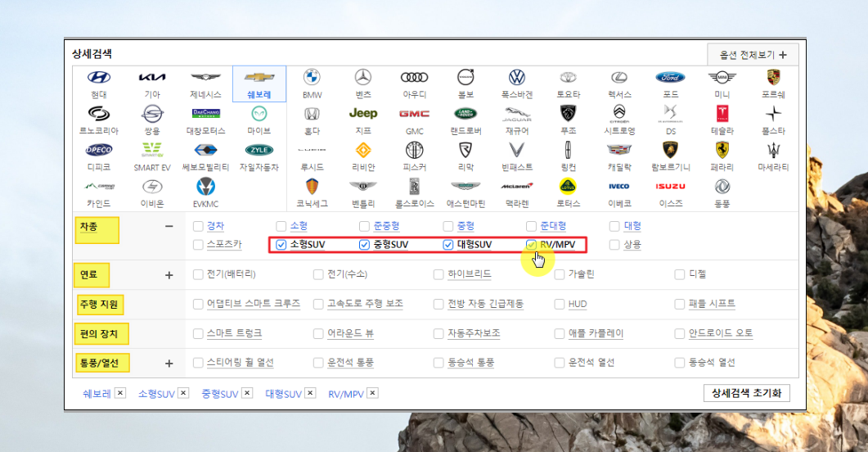
Task: Choose the Jeep (지프) logo
Action: coord(363,113)
